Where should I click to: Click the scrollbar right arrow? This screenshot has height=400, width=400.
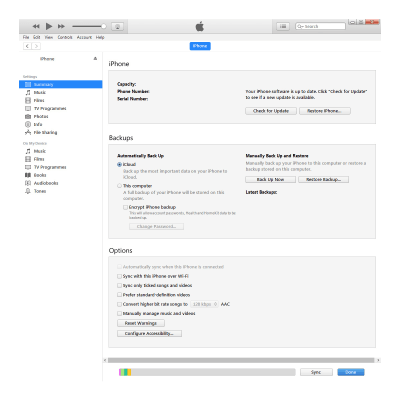(378, 360)
